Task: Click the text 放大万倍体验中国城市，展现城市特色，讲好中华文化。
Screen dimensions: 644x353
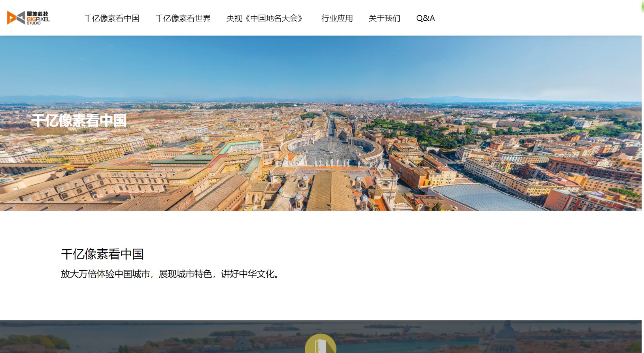Action: click(171, 274)
